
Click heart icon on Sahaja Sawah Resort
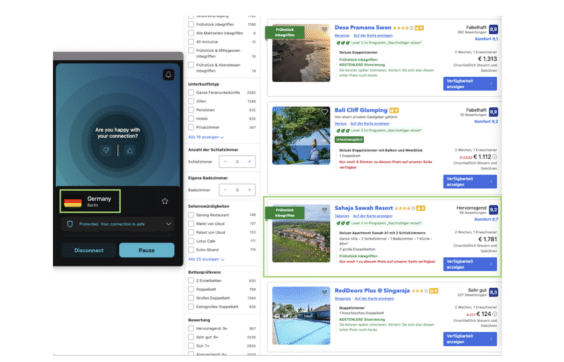[x=324, y=209]
